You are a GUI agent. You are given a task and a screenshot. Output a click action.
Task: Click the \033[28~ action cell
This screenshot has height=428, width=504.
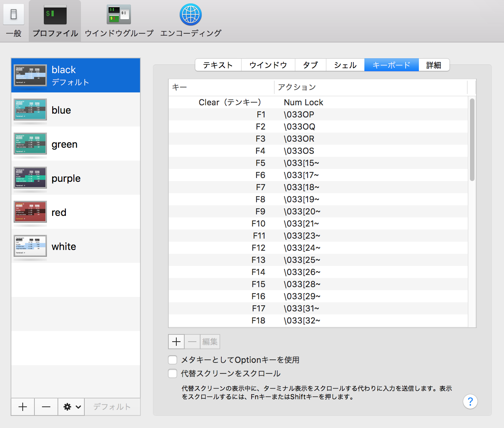coord(302,284)
